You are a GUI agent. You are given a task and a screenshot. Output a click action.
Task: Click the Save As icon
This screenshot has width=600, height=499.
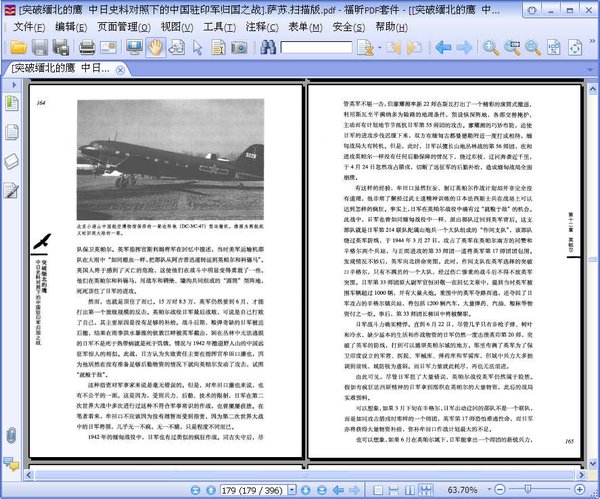point(61,48)
